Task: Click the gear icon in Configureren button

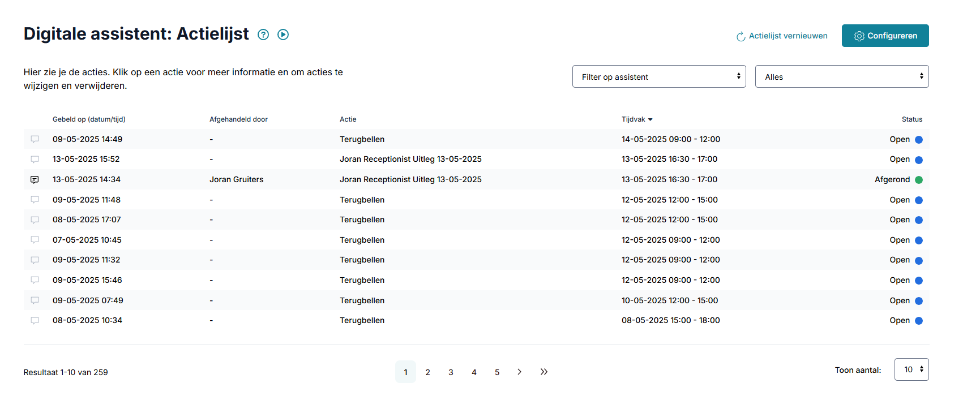Action: click(859, 36)
